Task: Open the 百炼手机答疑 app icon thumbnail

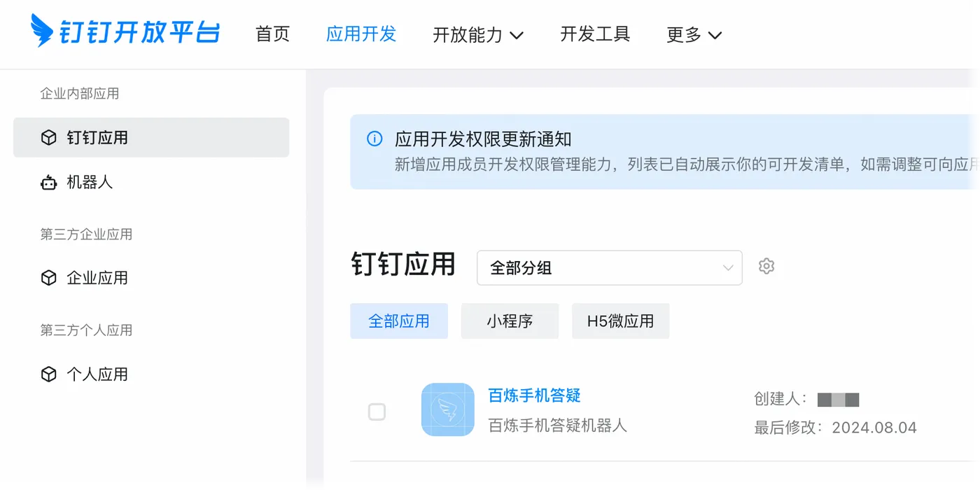Action: [x=448, y=410]
